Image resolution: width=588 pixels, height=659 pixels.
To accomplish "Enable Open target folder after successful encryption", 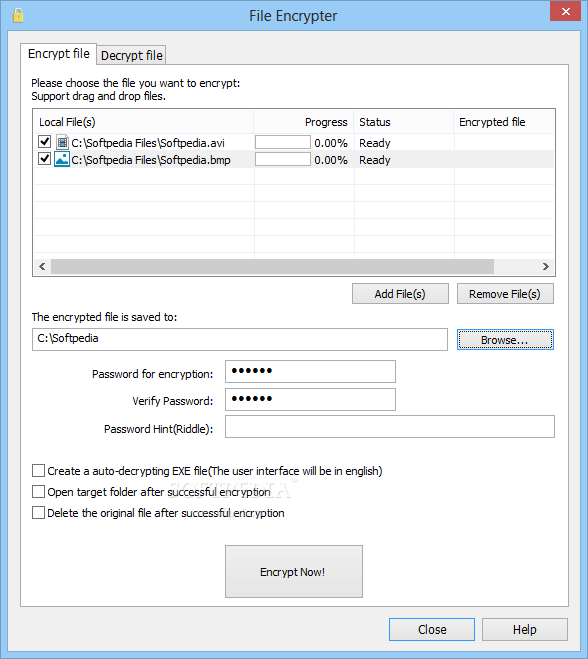I will [x=39, y=491].
